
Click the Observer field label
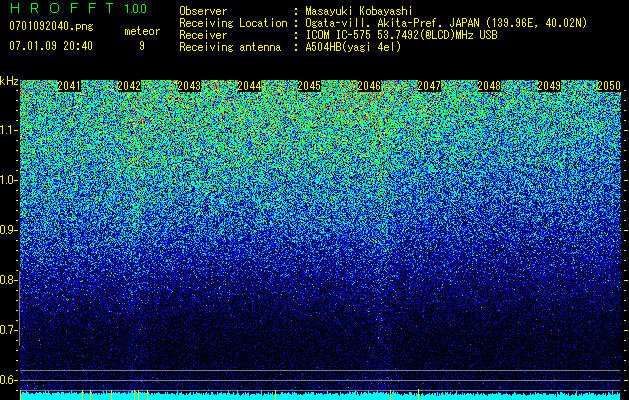click(203, 11)
